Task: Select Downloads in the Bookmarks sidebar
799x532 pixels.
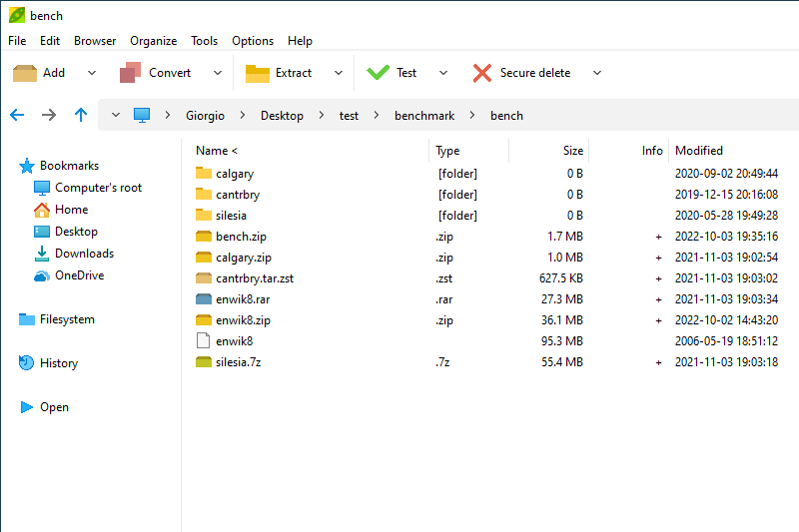Action: (x=84, y=254)
